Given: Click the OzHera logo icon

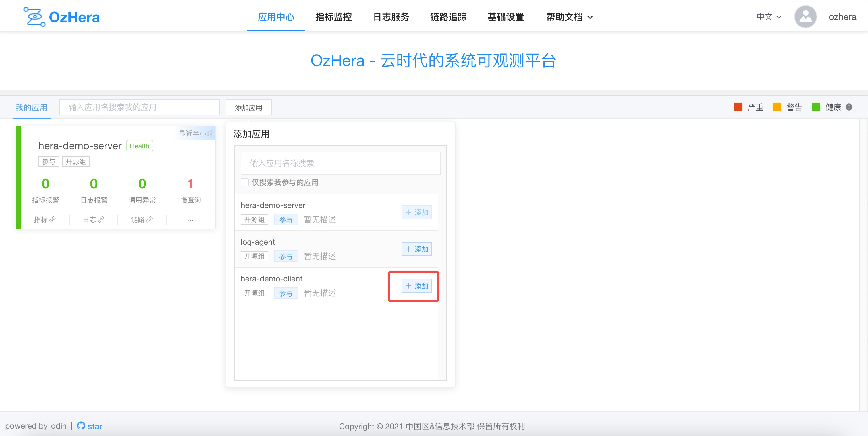Looking at the screenshot, I should [x=34, y=16].
